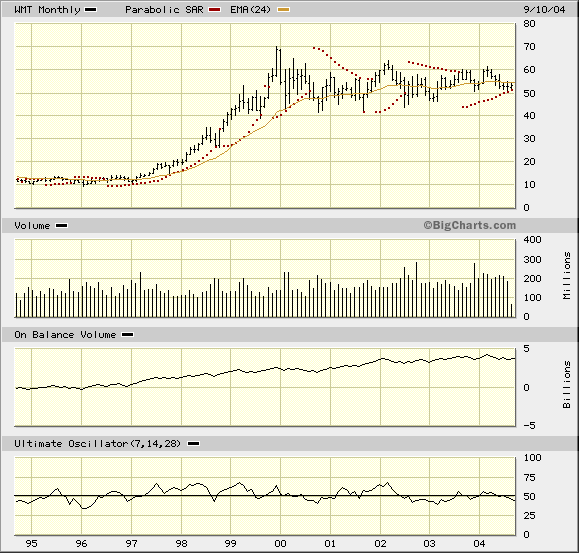This screenshot has width=579, height=553.
Task: Click the price axis value 20
Action: 529,162
